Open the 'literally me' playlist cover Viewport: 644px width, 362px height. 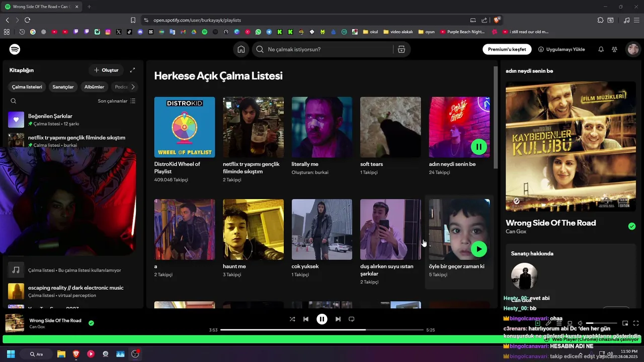click(322, 127)
